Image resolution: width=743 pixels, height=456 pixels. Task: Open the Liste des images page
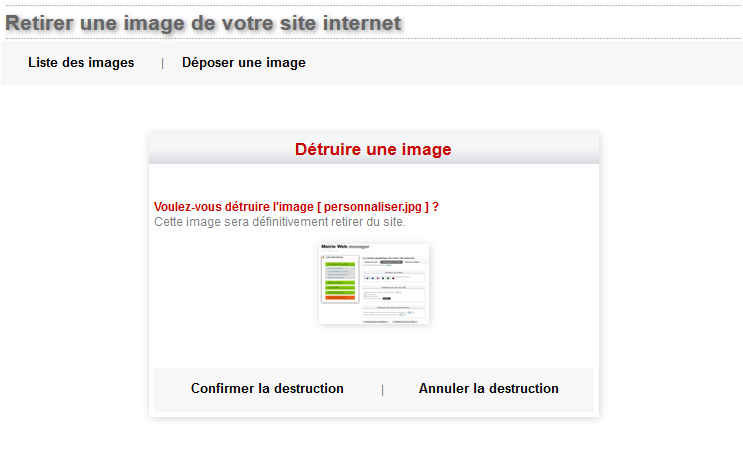(81, 63)
